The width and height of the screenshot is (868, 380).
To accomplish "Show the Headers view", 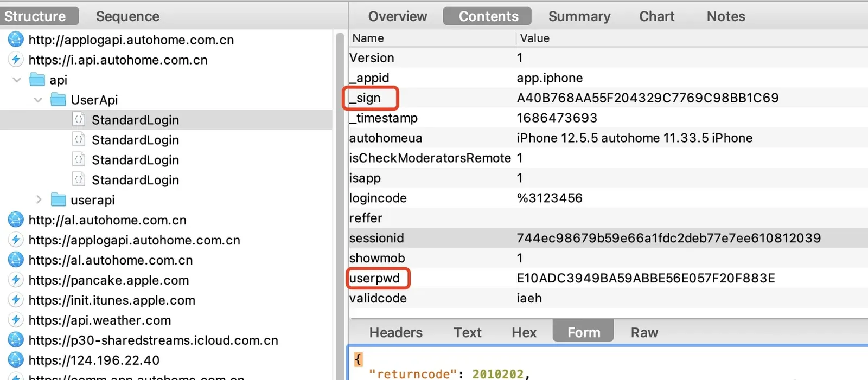I will tap(395, 332).
